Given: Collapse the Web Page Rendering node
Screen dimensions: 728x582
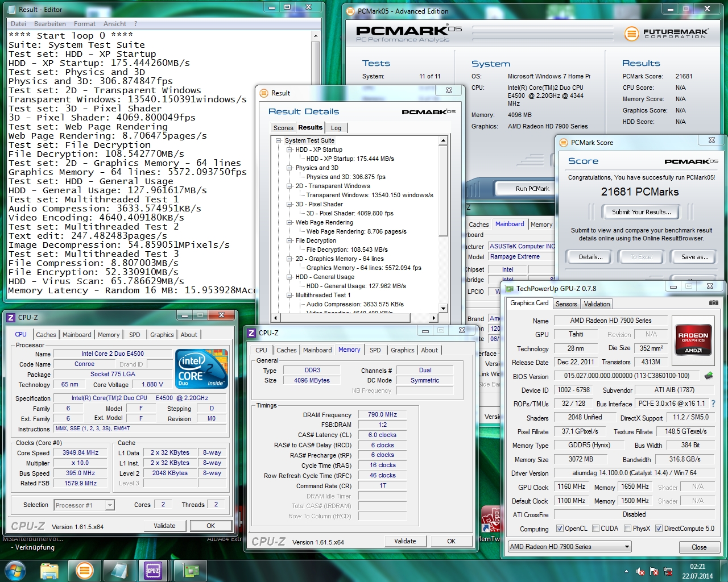Looking at the screenshot, I should tap(289, 222).
